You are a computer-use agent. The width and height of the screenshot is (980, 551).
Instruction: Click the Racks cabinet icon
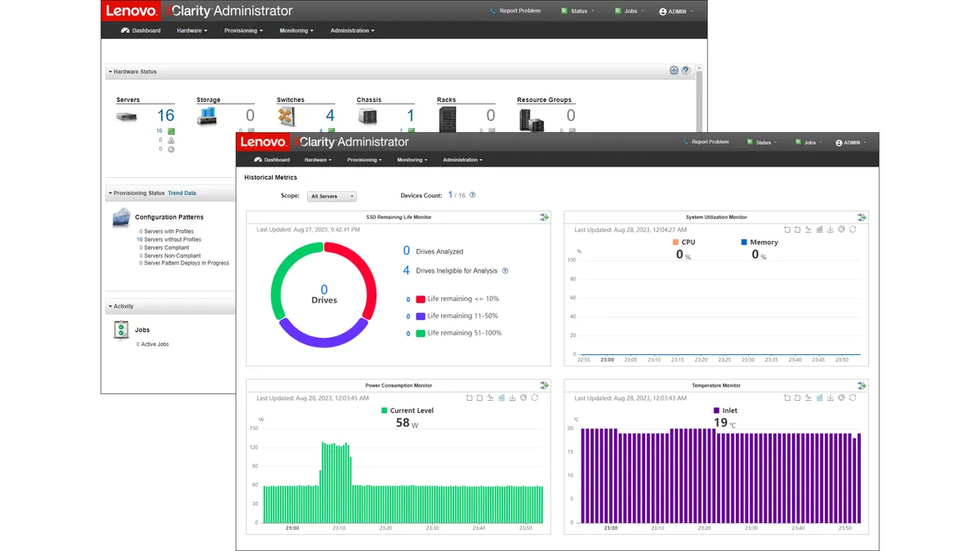447,119
